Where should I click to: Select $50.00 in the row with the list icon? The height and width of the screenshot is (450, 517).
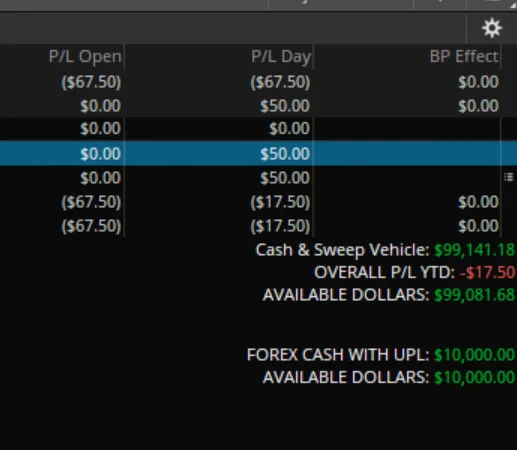[x=285, y=178]
